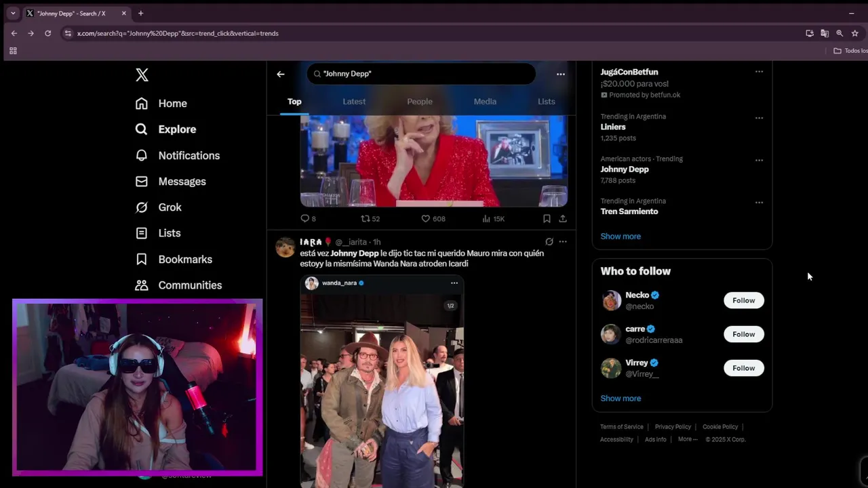Click the back arrow beside search box

tap(281, 74)
